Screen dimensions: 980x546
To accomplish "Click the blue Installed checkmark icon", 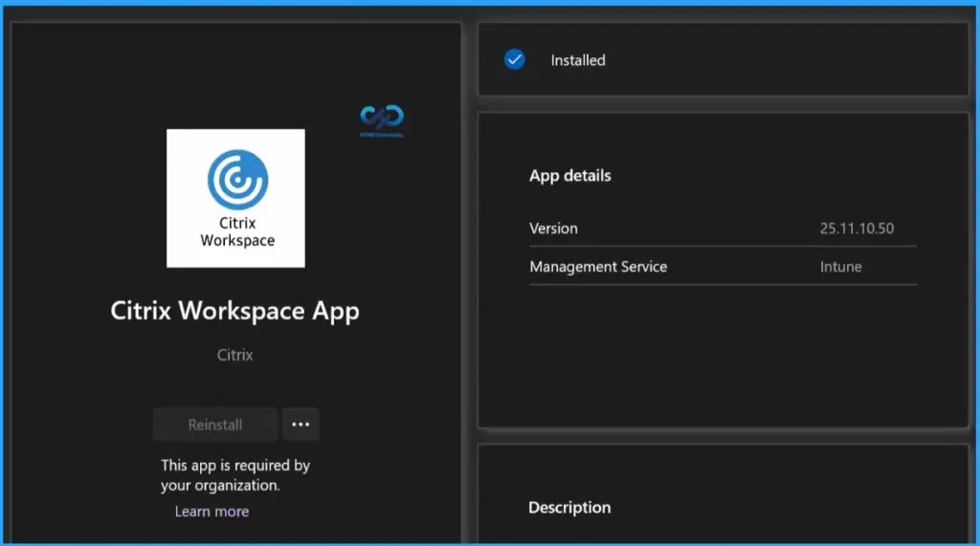I will point(514,59).
